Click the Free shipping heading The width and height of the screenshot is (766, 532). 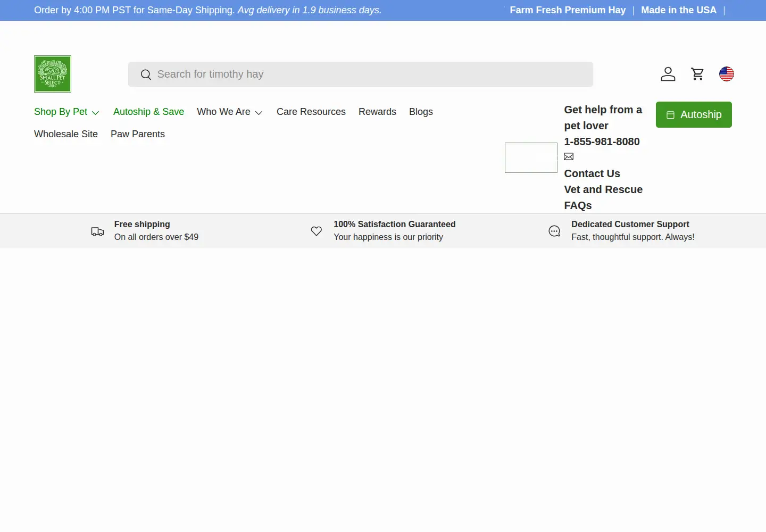tap(142, 225)
